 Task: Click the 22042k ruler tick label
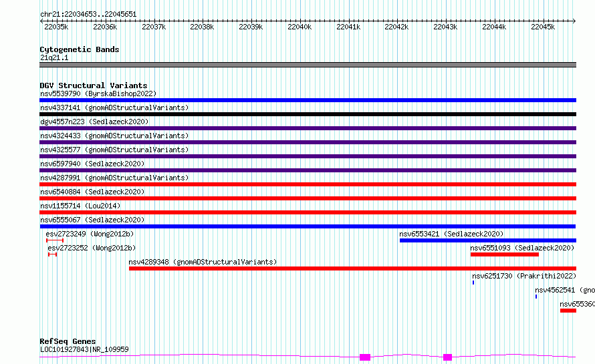tap(396, 27)
